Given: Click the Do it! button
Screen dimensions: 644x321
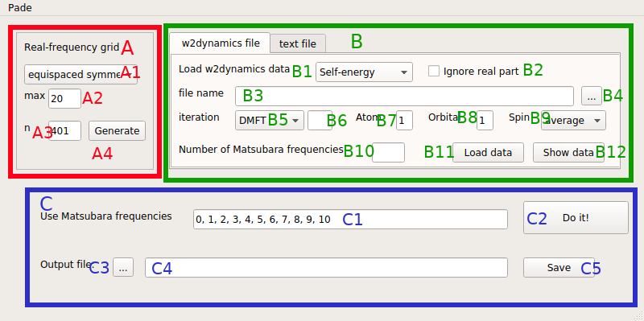Looking at the screenshot, I should tap(576, 217).
